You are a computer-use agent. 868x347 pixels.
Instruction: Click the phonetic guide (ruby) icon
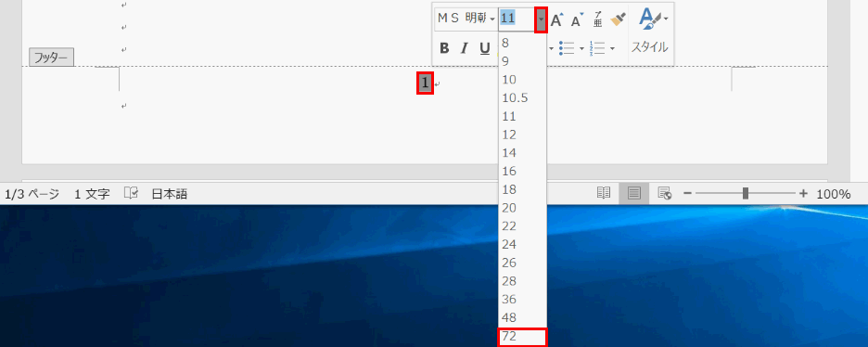click(x=598, y=19)
